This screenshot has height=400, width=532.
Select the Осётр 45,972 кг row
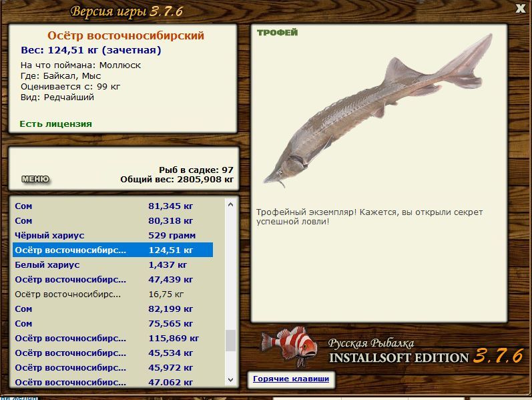[113, 368]
